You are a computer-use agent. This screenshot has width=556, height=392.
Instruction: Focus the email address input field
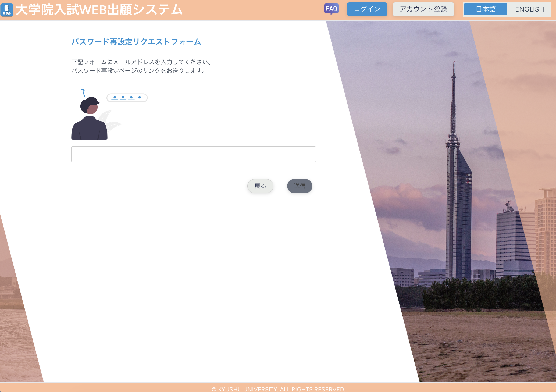193,154
